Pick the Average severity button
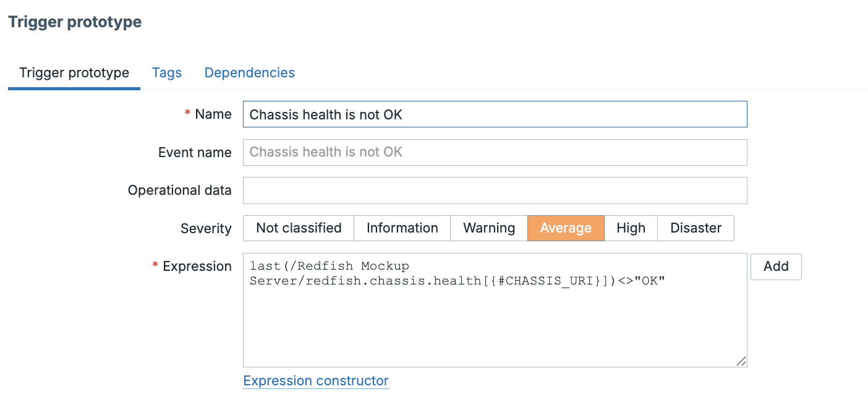The width and height of the screenshot is (868, 402). pyautogui.click(x=566, y=228)
